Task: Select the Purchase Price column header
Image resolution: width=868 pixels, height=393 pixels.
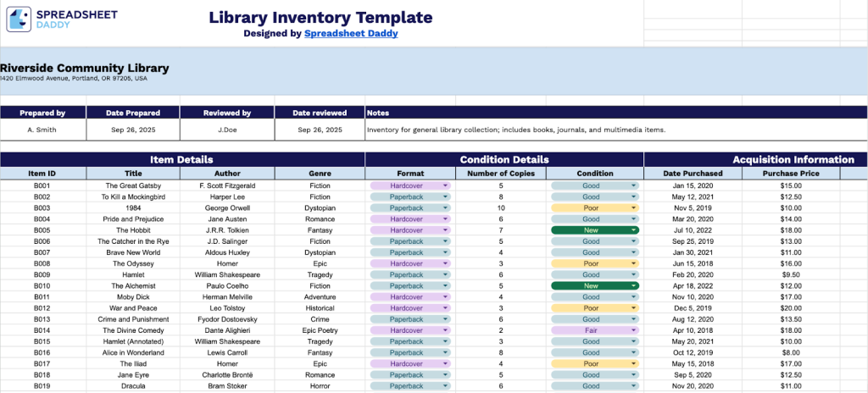Action: point(792,173)
